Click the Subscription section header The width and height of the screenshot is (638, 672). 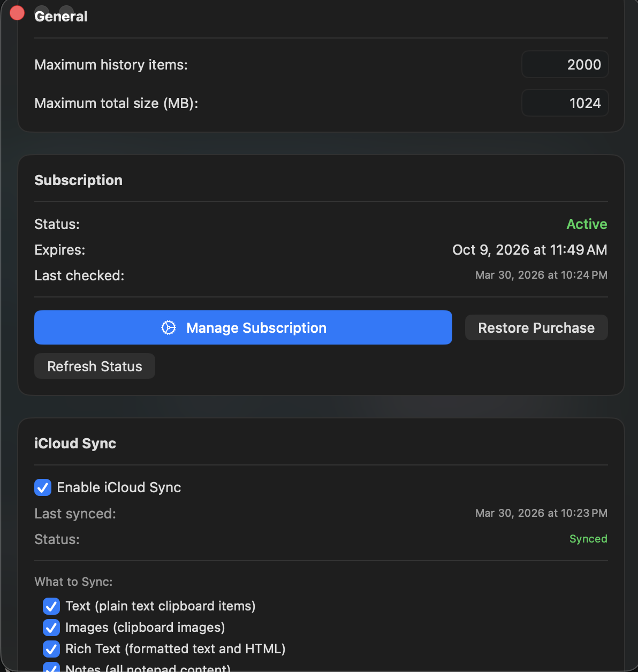coord(78,180)
